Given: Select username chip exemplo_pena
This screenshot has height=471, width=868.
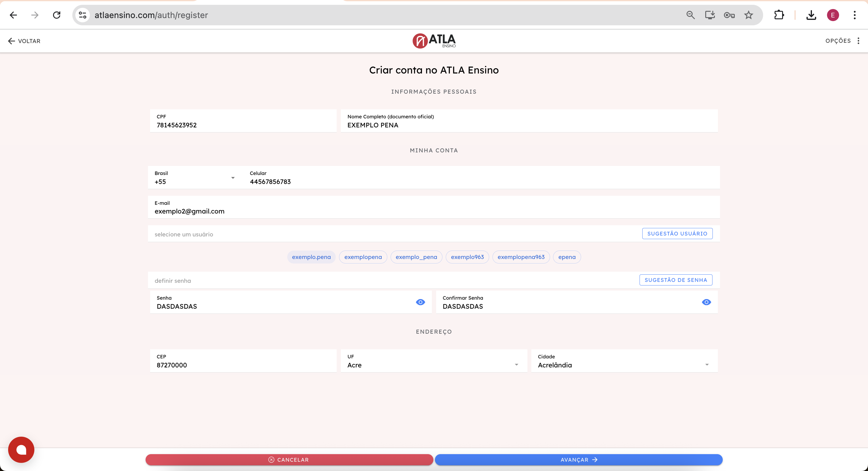Looking at the screenshot, I should pyautogui.click(x=416, y=257).
